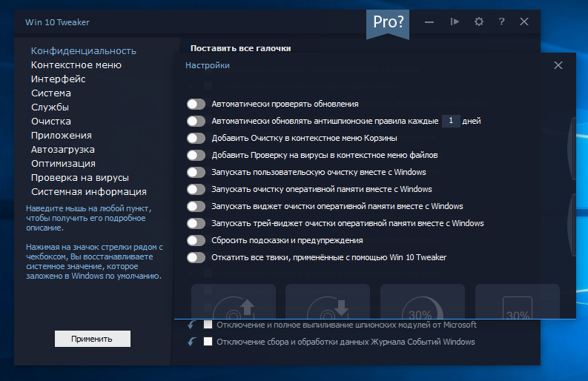Image resolution: width=588 pixels, height=381 pixels.
Task: Click the Настройки panel title
Action: (208, 65)
